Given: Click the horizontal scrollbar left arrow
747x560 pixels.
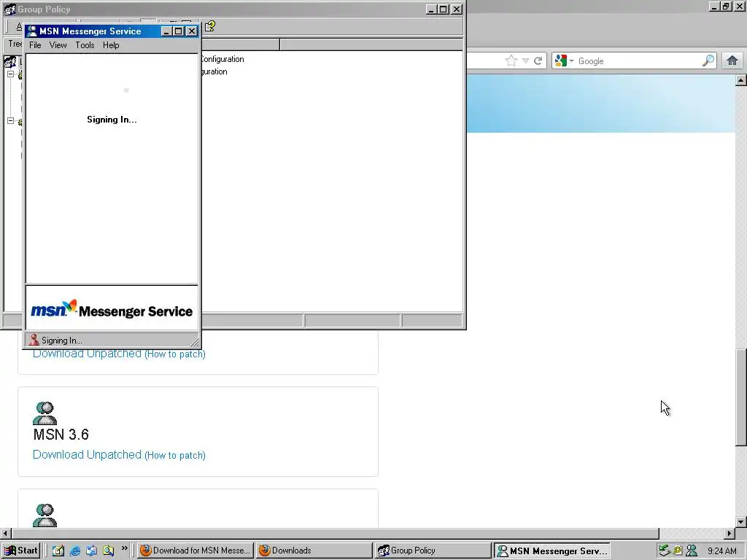Looking at the screenshot, I should 5,533.
